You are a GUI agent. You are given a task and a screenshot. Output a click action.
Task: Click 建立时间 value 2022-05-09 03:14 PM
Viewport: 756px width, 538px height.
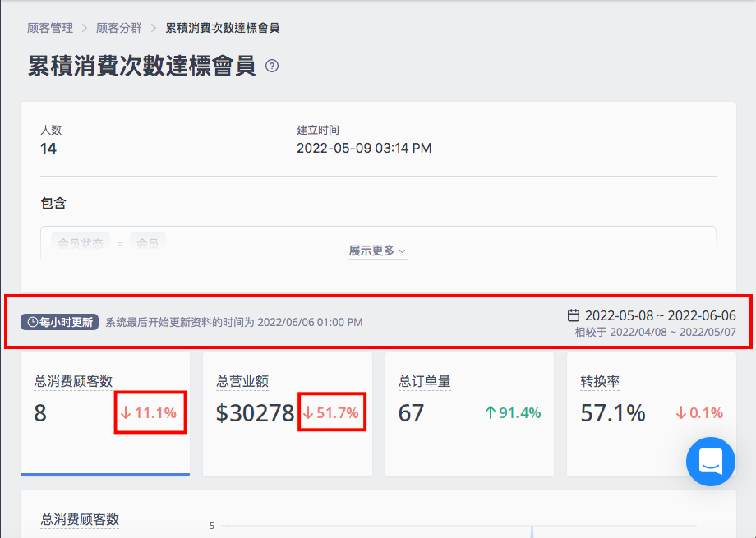(364, 148)
